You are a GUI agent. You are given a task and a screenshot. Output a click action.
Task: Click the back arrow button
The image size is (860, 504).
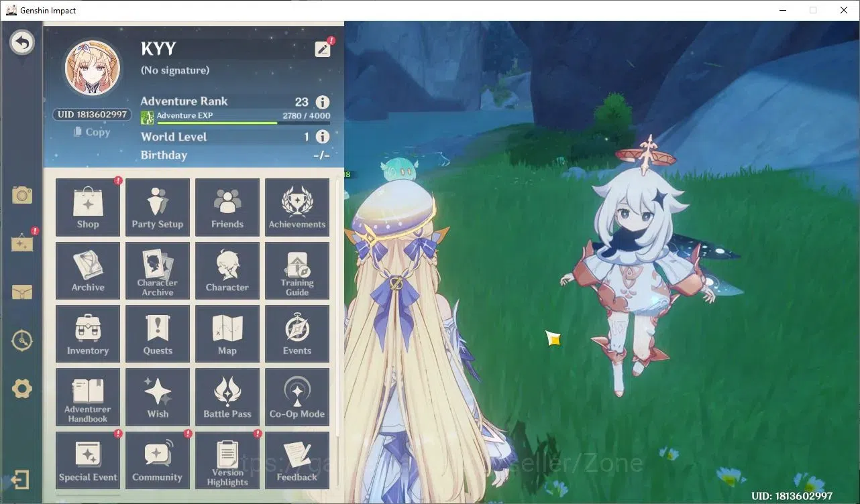coord(22,43)
